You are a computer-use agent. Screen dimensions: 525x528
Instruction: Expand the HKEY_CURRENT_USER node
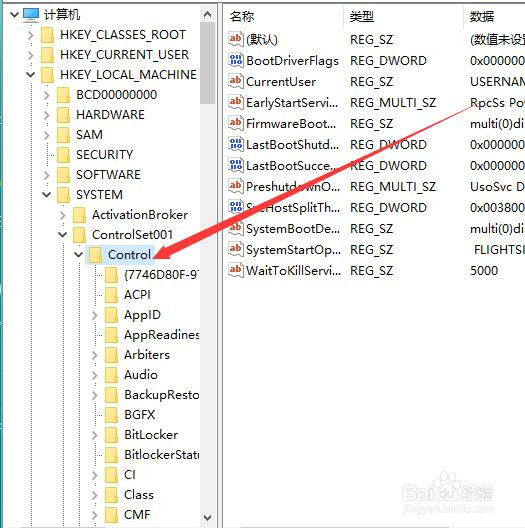(30, 55)
